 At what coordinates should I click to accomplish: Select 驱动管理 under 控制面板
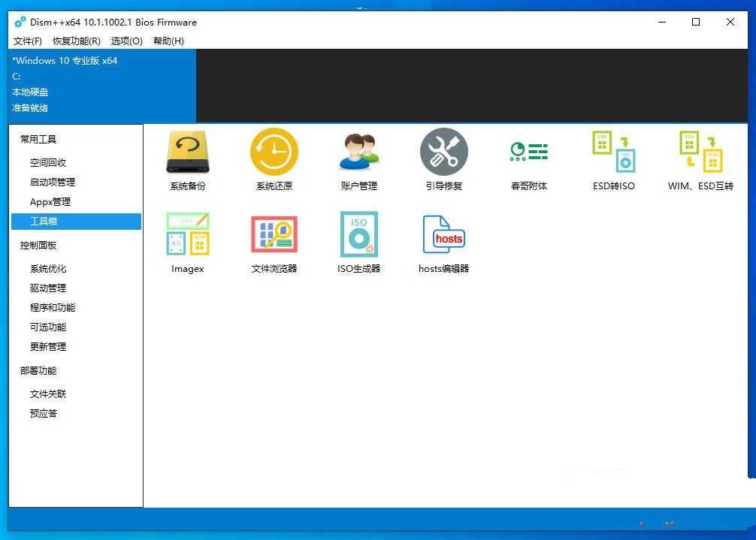[x=47, y=288]
